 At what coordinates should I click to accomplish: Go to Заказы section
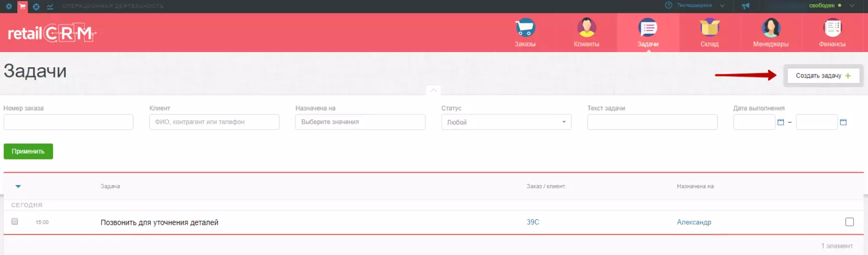pyautogui.click(x=525, y=33)
